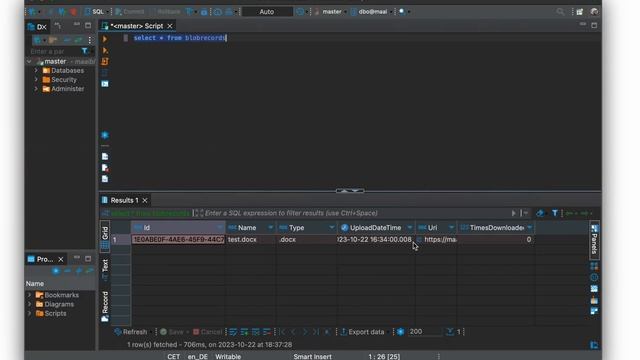This screenshot has width=640, height=360.
Task: Select the .docx Type cell
Action: pos(307,240)
